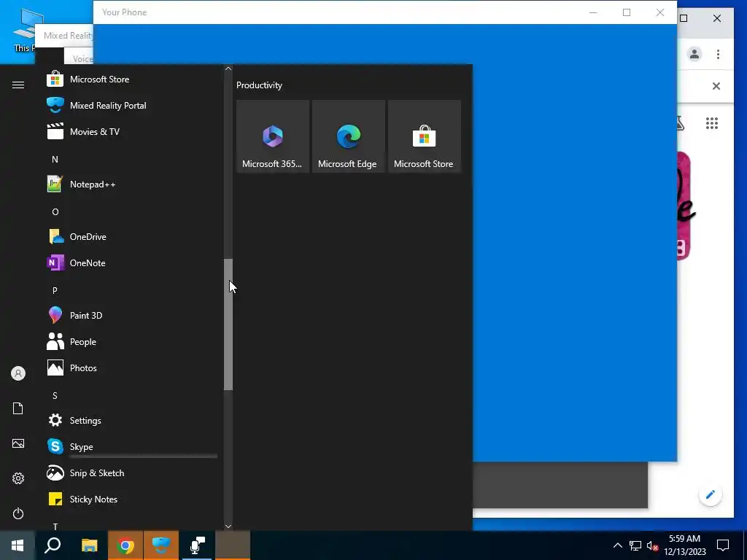Viewport: 747px width, 560px height.
Task: Click the muted volume icon in tray
Action: (652, 545)
